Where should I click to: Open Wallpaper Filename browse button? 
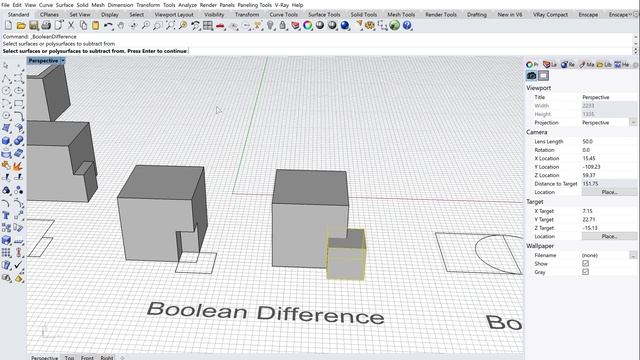tap(633, 255)
